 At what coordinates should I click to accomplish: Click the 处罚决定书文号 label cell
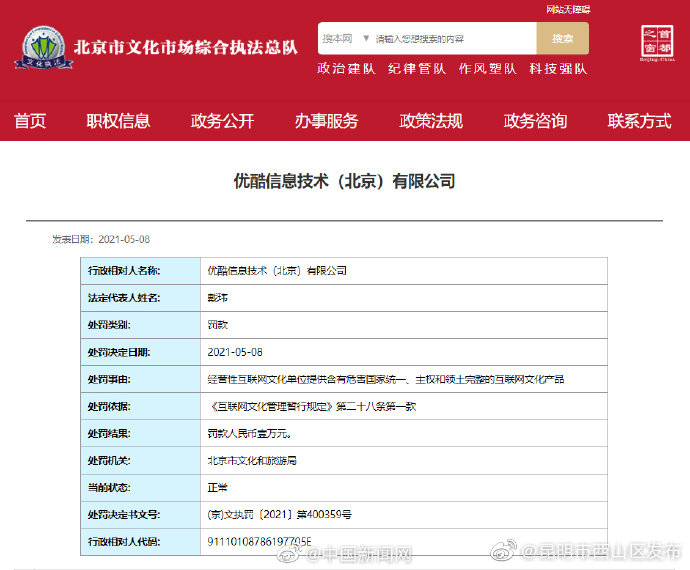click(141, 515)
